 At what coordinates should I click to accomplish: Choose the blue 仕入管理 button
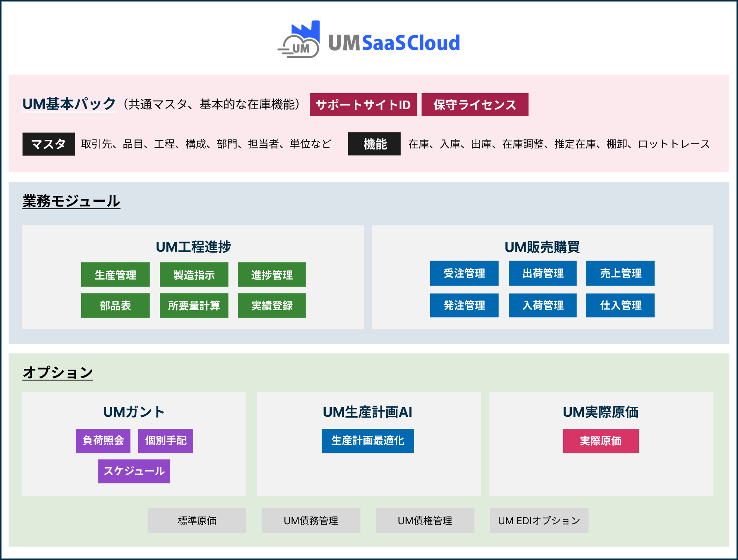621,305
